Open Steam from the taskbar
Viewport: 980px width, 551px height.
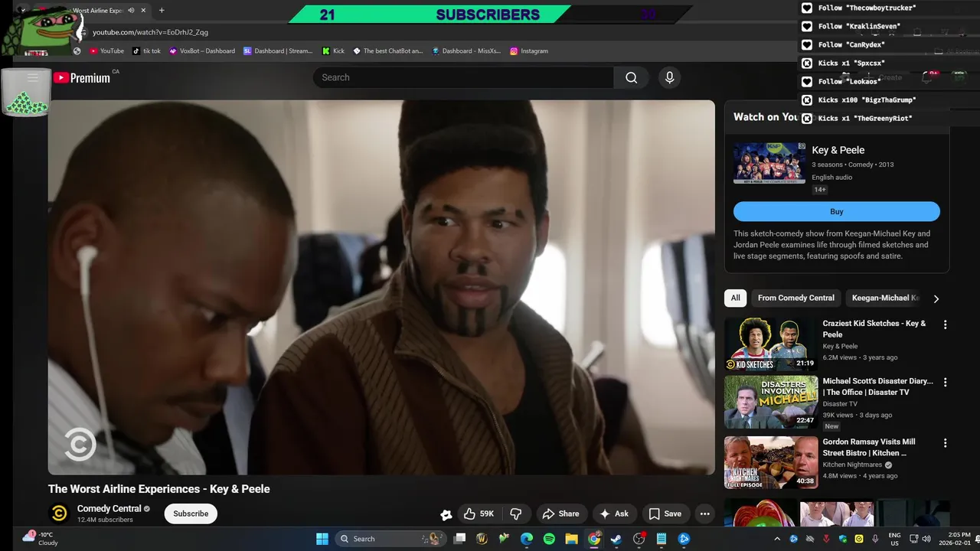[x=616, y=539]
